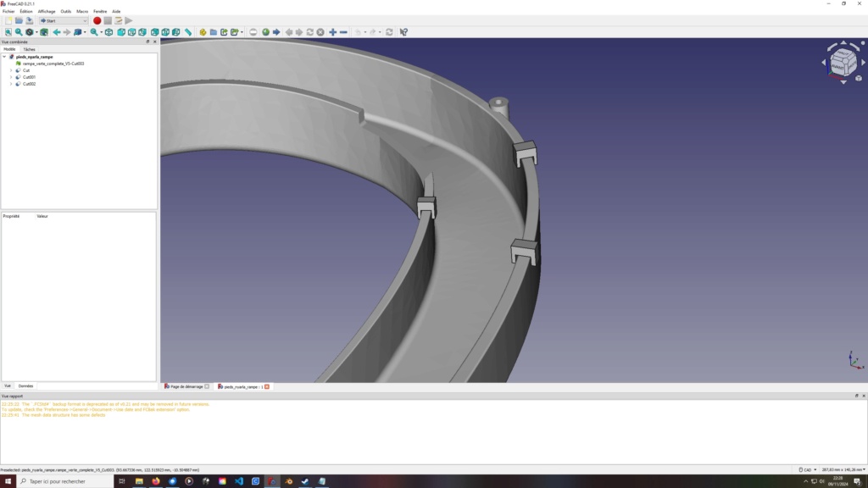Screen dimensions: 868x488
Task: Switch to Left view cube icon
Action: (x=176, y=32)
